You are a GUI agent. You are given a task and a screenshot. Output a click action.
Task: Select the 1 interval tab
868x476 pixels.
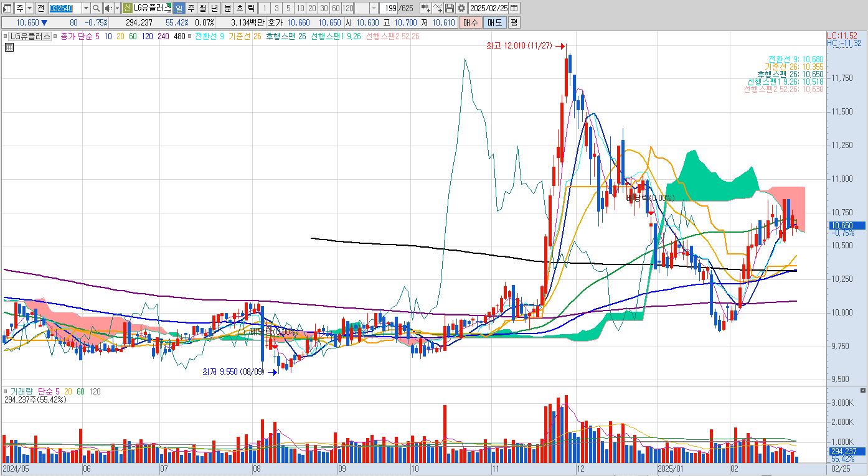(x=265, y=8)
